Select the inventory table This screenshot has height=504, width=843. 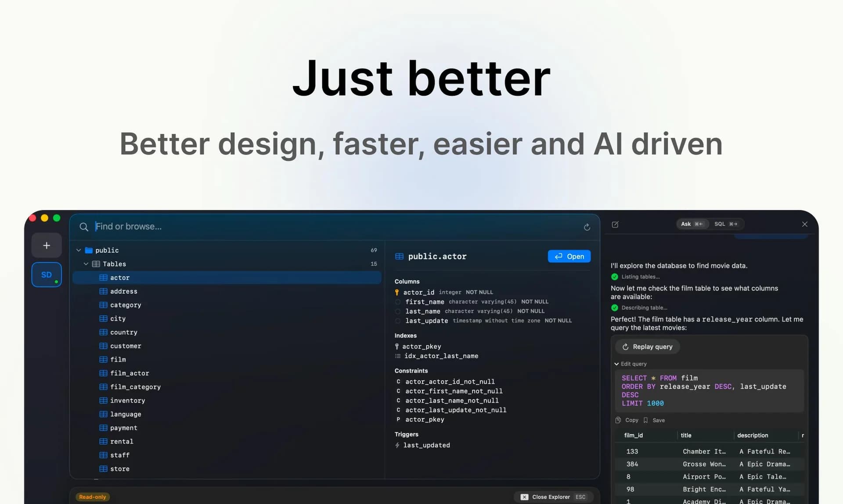(x=227, y=400)
